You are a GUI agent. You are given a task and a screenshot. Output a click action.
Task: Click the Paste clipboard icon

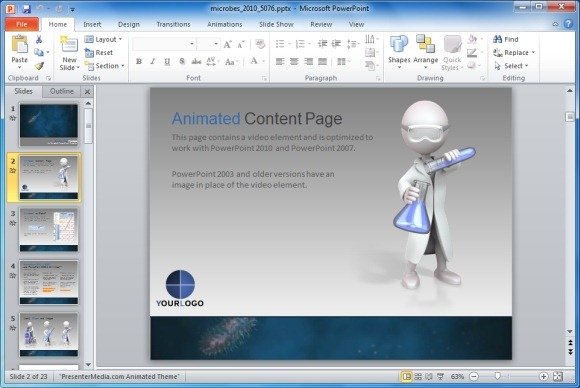[x=19, y=44]
